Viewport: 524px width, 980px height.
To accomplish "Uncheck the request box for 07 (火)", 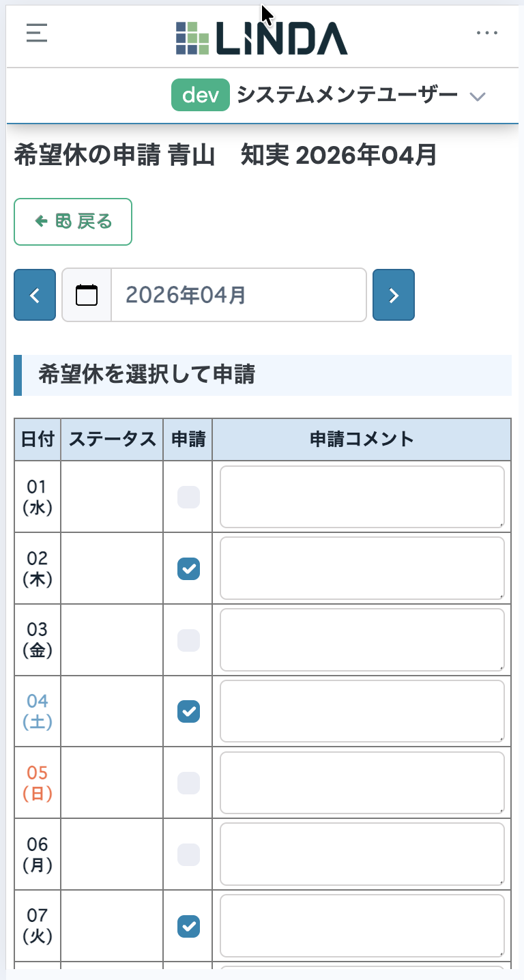I will pos(188,926).
